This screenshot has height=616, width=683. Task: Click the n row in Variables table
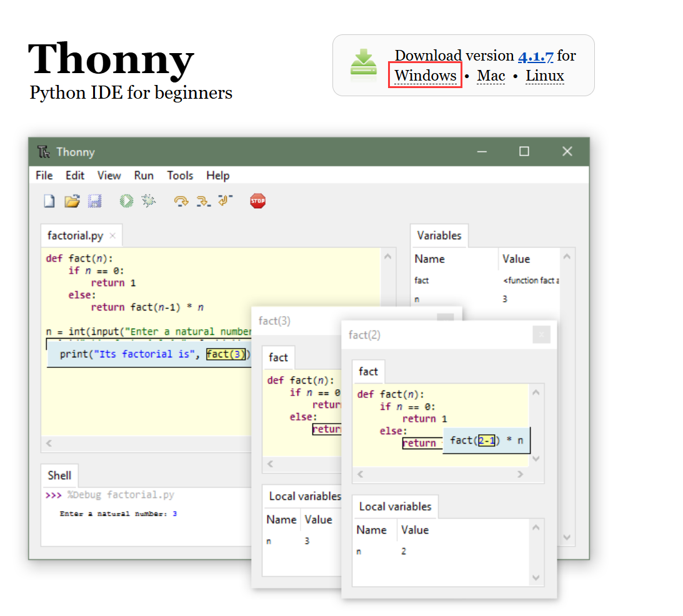[486, 299]
